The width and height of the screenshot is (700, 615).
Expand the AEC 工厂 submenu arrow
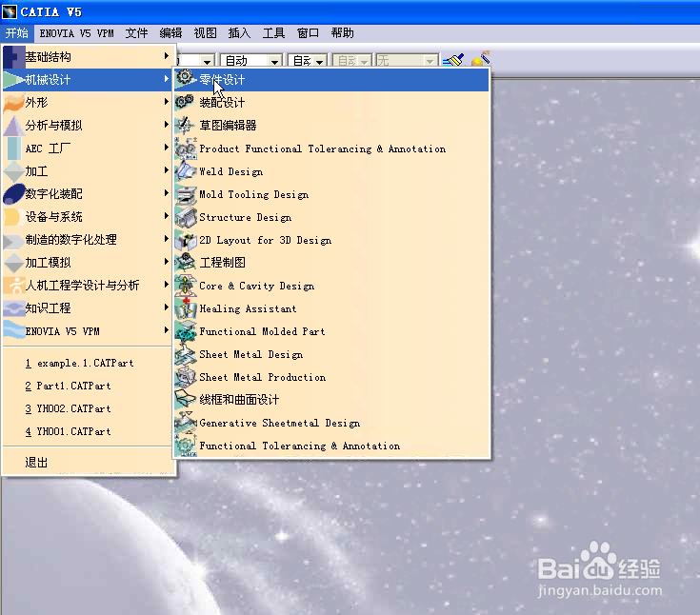166,147
